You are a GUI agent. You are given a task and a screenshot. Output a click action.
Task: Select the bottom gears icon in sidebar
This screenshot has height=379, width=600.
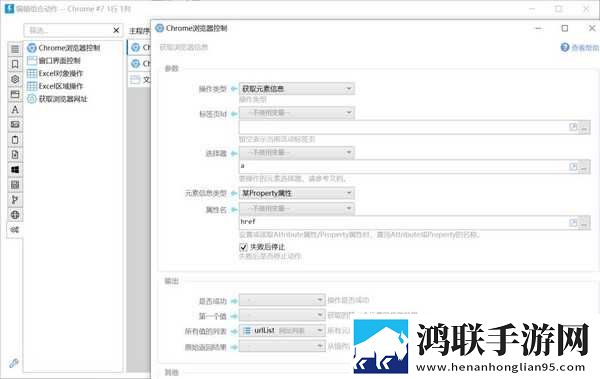[15, 230]
